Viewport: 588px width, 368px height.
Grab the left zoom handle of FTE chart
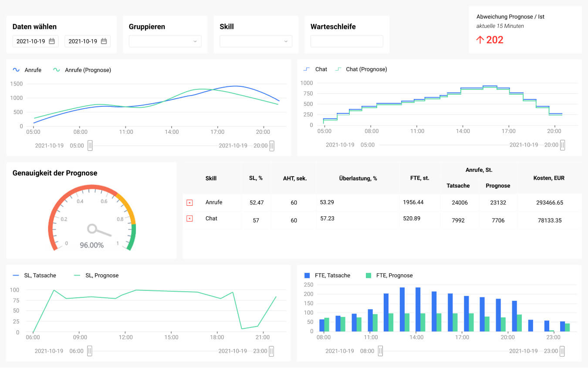pos(380,351)
